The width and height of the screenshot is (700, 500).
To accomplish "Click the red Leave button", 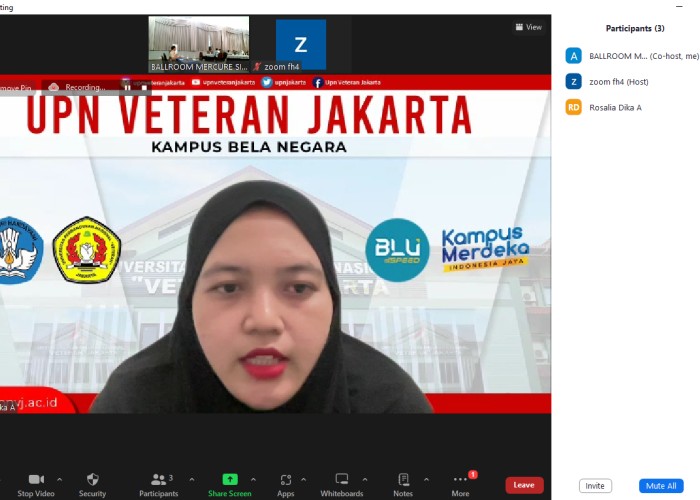I will click(524, 485).
